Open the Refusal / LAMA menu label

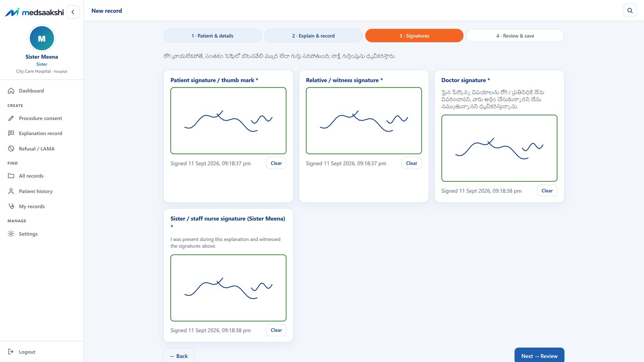click(x=37, y=149)
